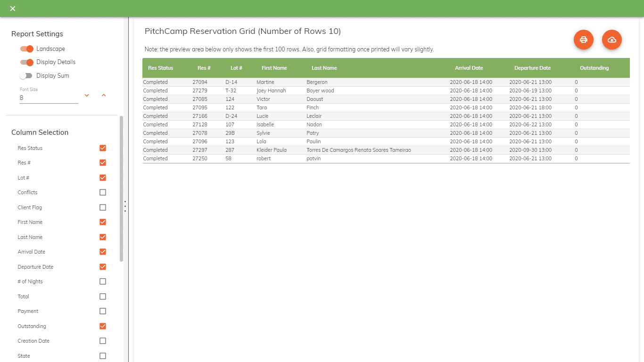Click the Arrival Date column header
Screen dimensions: 644x362
[469, 68]
